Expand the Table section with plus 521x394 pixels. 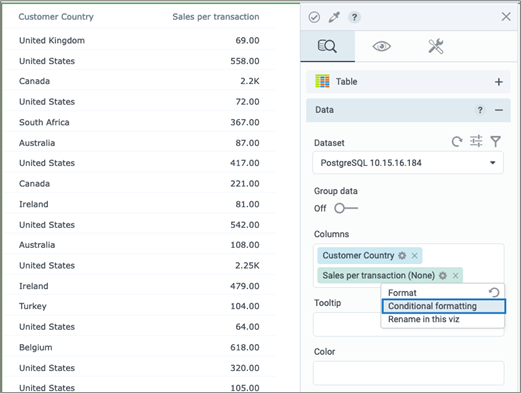[x=499, y=82]
